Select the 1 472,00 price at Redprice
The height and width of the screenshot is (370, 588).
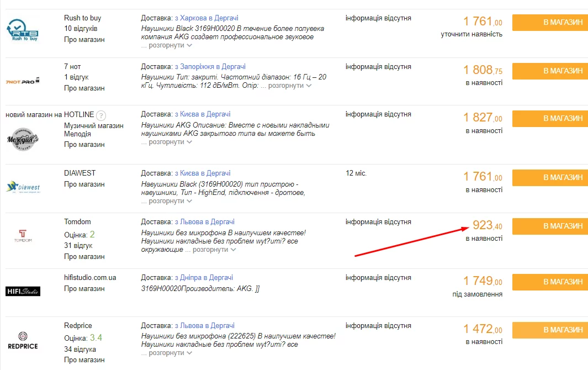coord(483,329)
